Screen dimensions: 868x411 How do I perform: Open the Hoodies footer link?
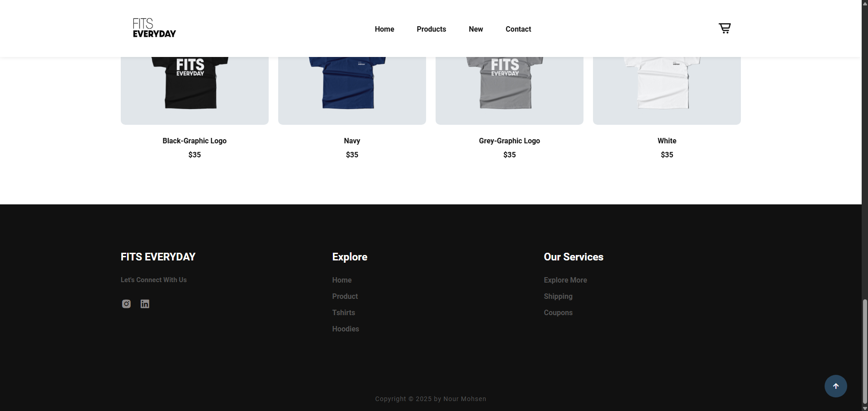pyautogui.click(x=346, y=329)
